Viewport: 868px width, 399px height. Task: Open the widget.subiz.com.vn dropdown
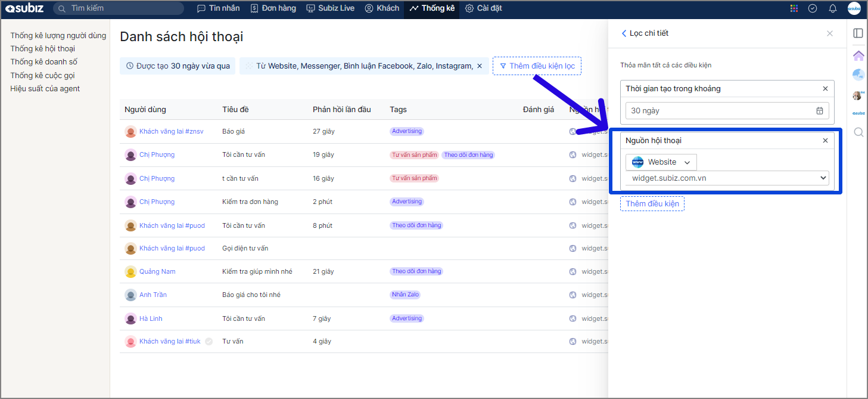[727, 178]
